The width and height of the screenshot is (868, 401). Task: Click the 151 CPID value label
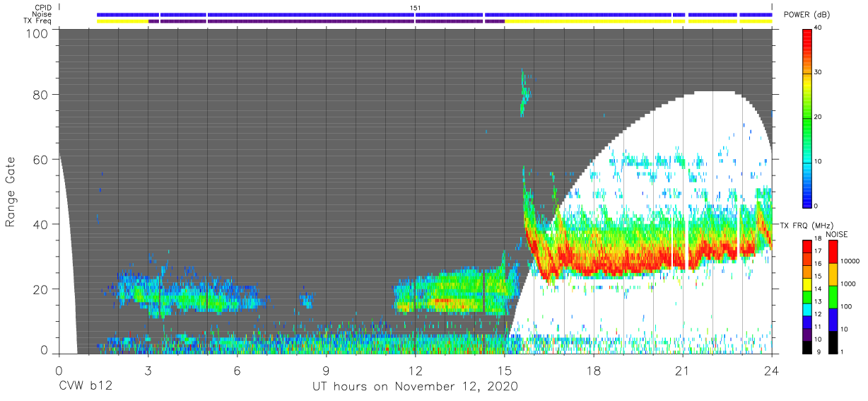click(x=416, y=7)
